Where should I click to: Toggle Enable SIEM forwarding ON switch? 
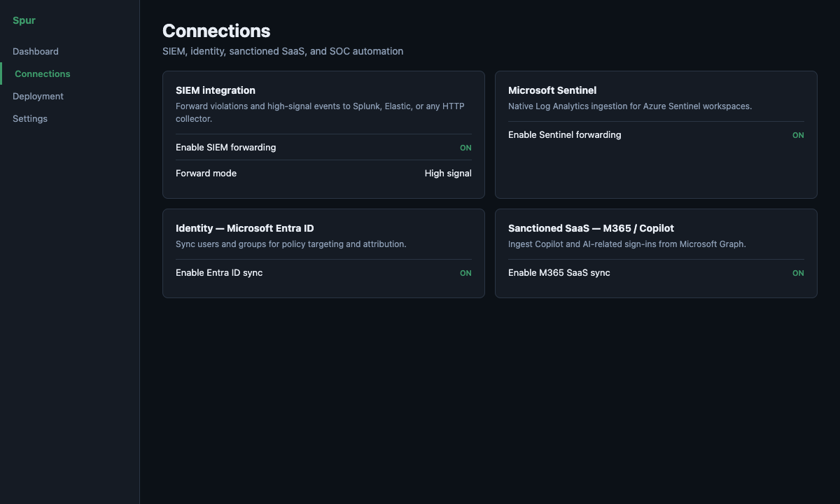(465, 148)
